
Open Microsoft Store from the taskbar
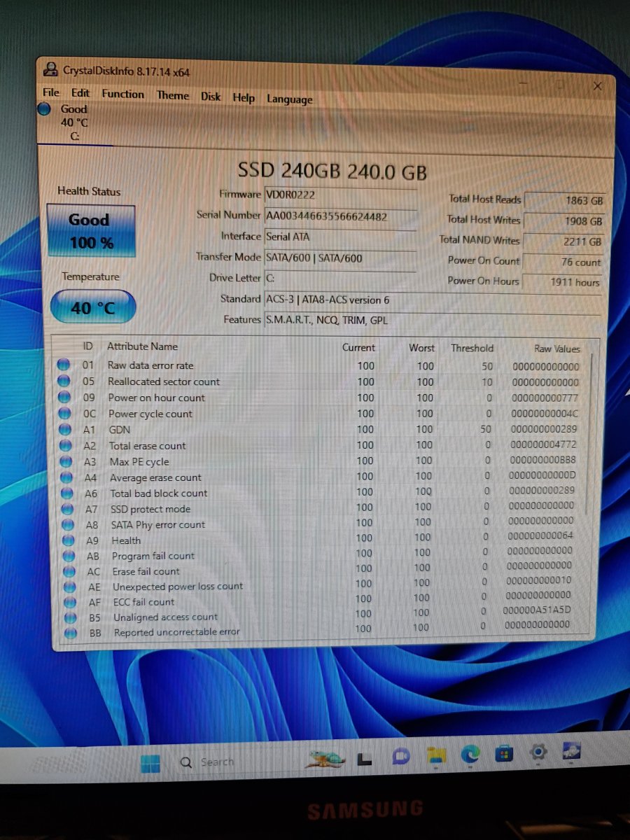504,754
